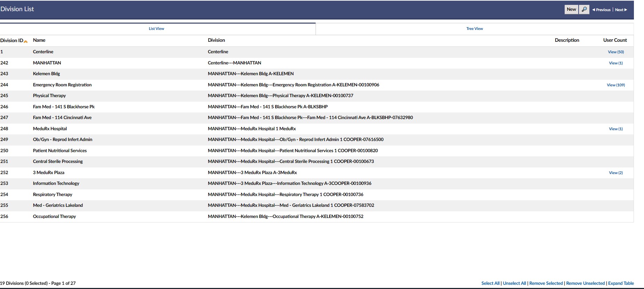The width and height of the screenshot is (644, 289).
Task: Click Remove Selected link
Action: 546,283
